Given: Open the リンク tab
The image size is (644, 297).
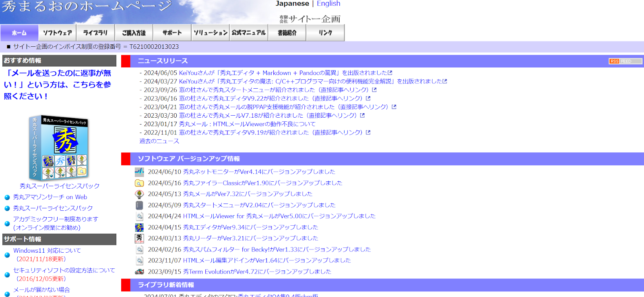Looking at the screenshot, I should [325, 33].
